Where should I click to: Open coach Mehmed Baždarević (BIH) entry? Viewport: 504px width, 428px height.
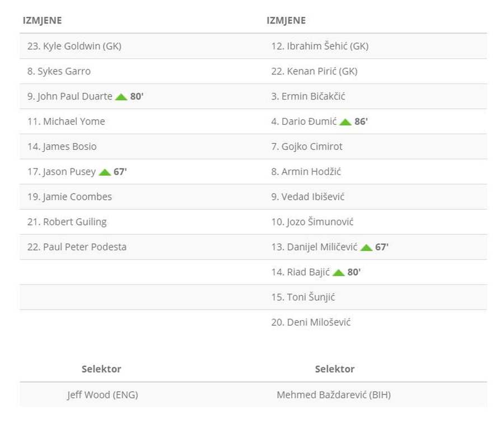click(x=334, y=395)
